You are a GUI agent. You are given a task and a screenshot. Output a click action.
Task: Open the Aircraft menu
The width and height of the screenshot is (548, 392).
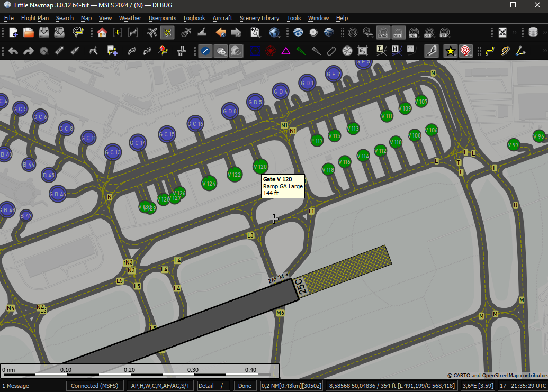pos(222,18)
